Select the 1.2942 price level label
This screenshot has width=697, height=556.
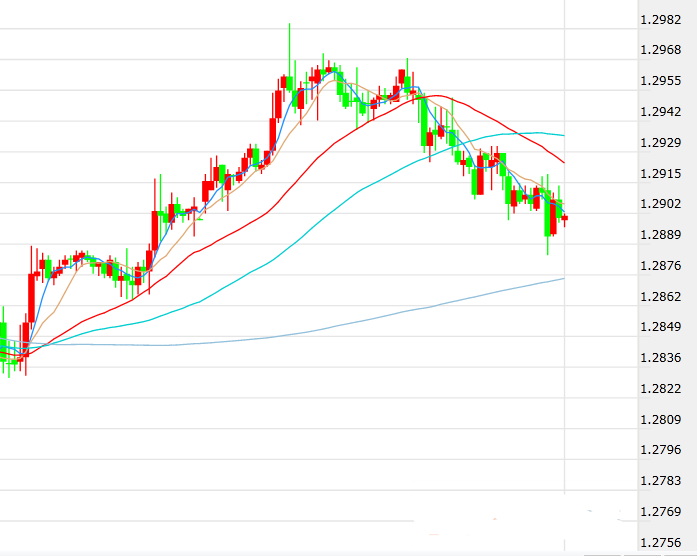click(x=660, y=112)
